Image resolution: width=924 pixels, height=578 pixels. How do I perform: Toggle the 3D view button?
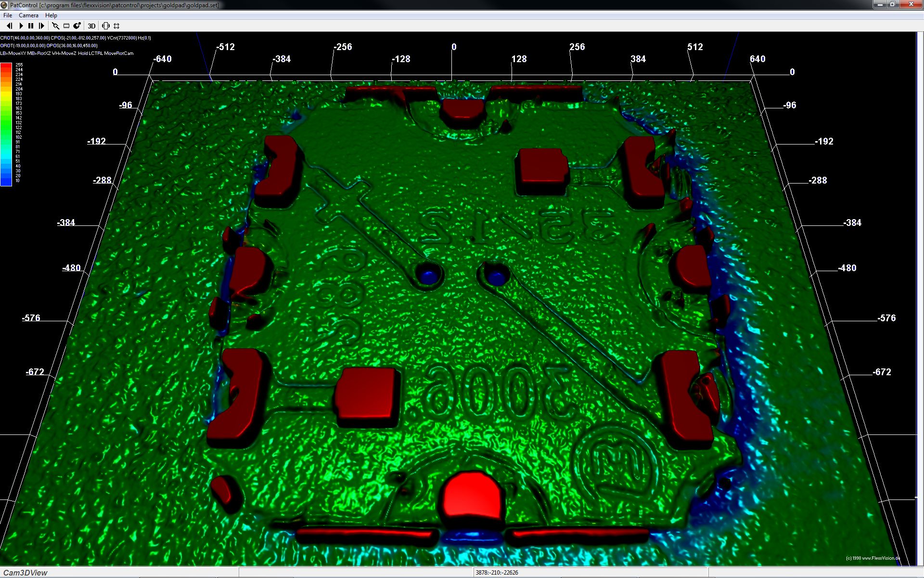point(91,26)
